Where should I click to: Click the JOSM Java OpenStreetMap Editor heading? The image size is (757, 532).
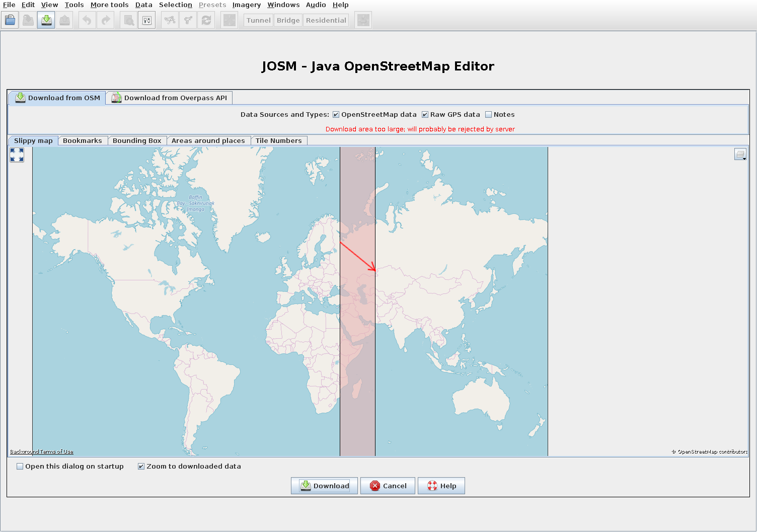[x=378, y=66]
